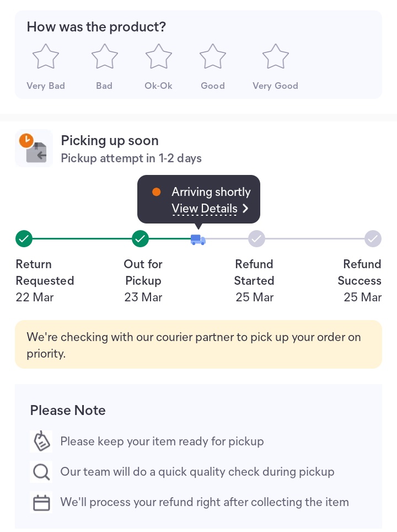Tap the Refund Started grey step

click(x=257, y=239)
